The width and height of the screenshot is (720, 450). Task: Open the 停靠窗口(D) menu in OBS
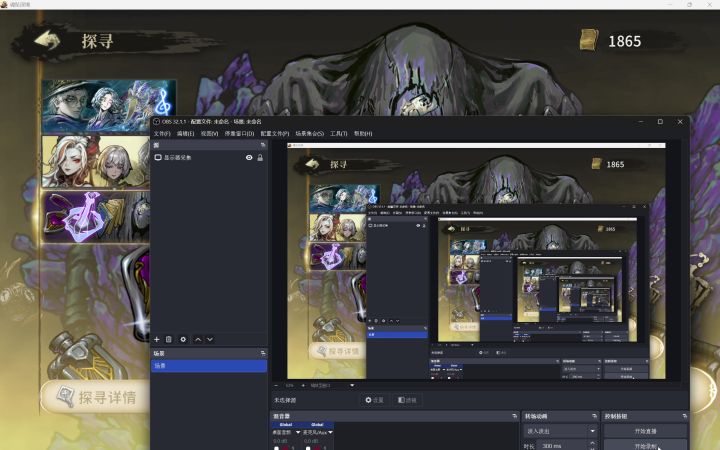[x=239, y=134]
